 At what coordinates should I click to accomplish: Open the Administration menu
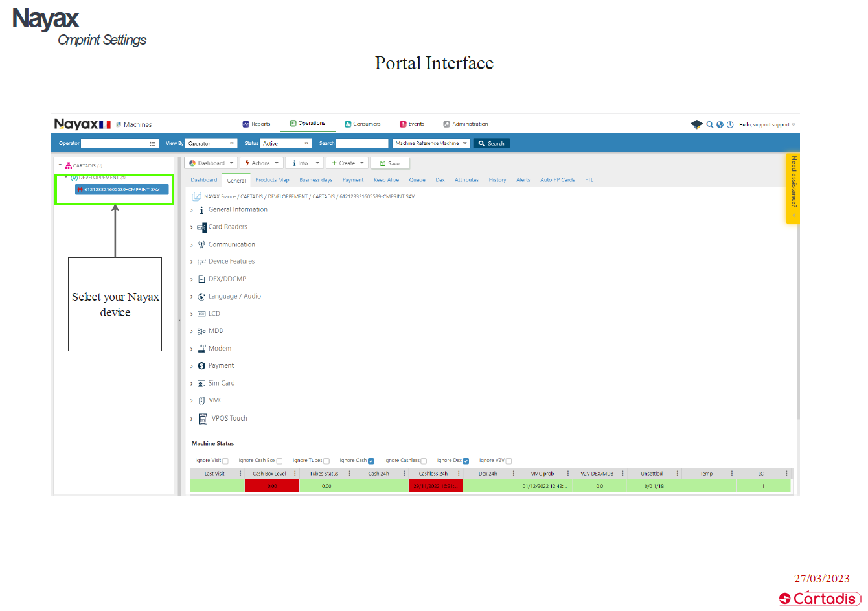pos(466,124)
